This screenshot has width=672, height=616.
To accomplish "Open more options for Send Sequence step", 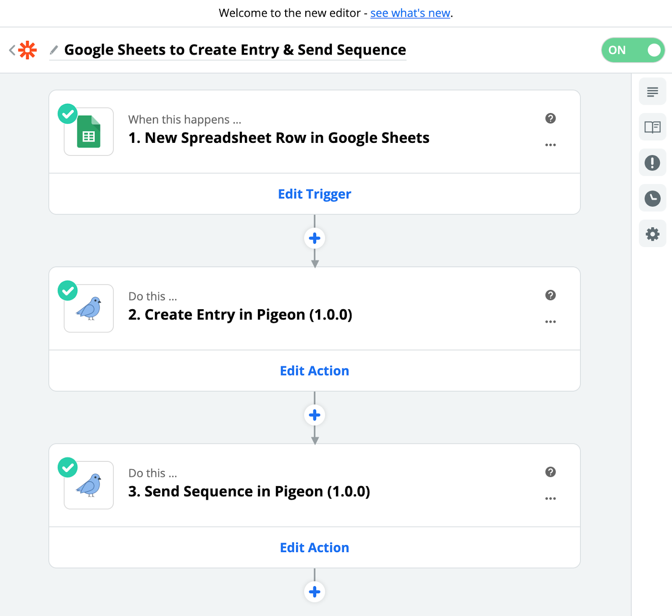I will (x=550, y=499).
